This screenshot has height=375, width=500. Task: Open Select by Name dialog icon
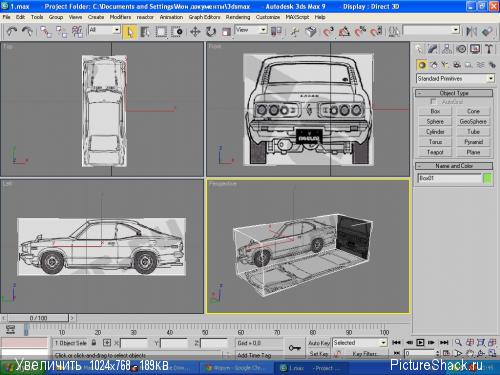point(145,32)
